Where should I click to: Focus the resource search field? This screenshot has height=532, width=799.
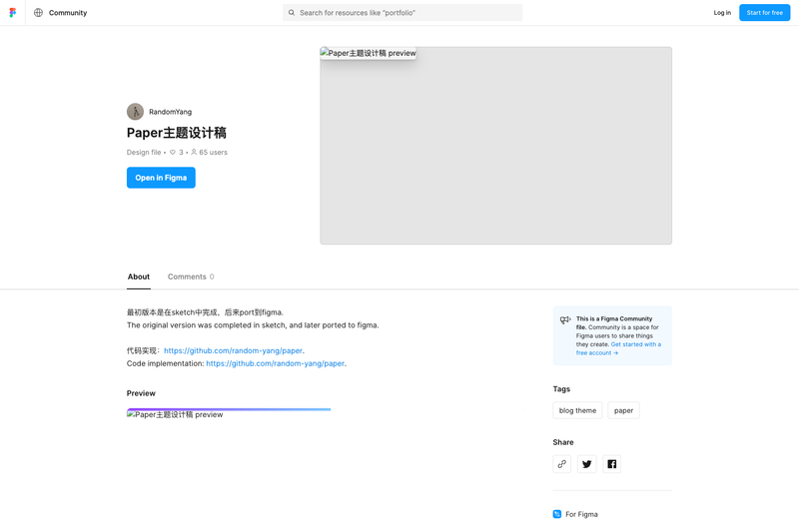click(x=402, y=13)
